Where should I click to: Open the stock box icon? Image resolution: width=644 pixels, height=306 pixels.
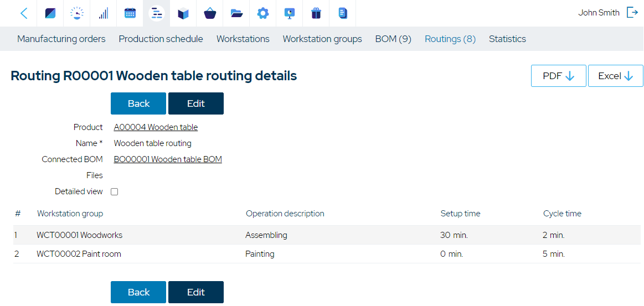pos(183,13)
